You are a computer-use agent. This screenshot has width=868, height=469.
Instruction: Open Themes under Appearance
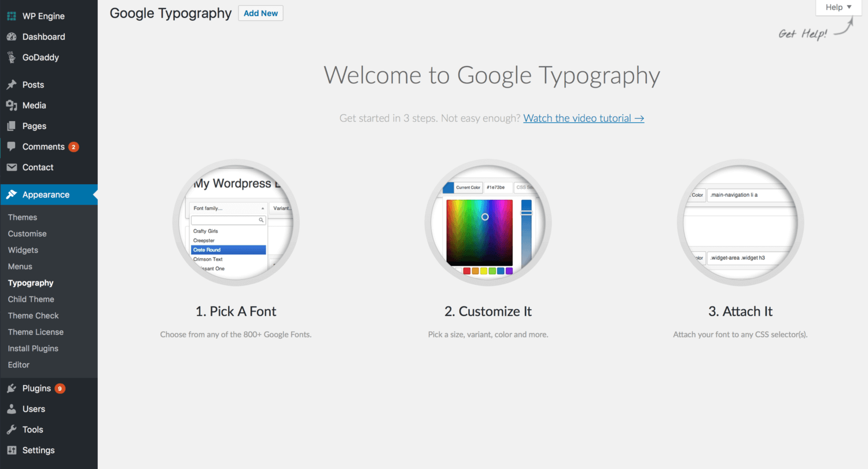pos(23,217)
